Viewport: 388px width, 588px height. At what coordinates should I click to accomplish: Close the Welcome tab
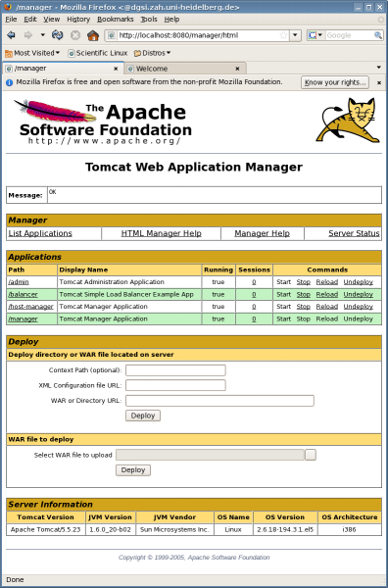coord(237,69)
